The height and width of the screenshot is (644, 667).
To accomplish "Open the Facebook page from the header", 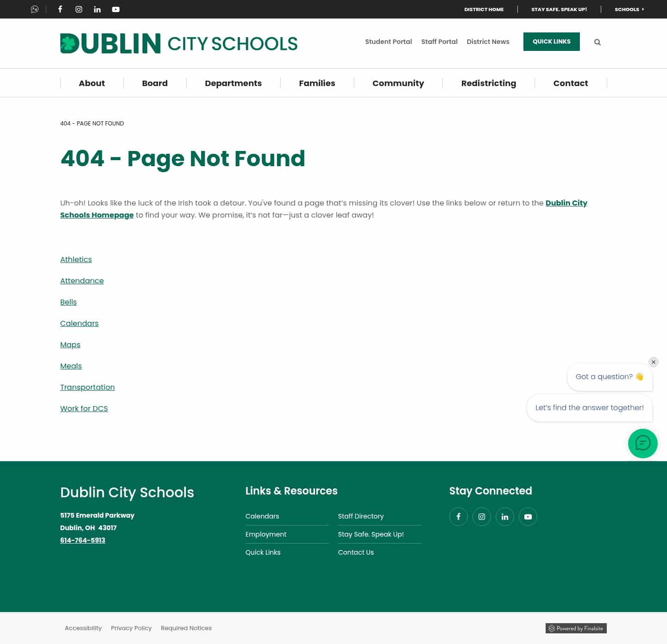I will click(60, 9).
